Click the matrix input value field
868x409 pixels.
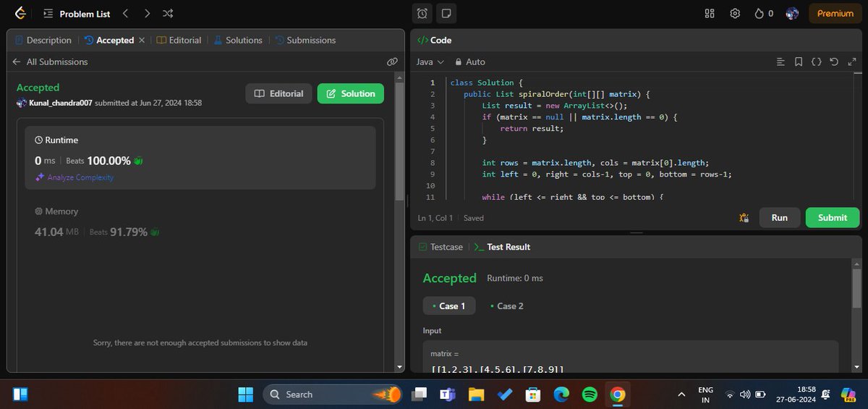tap(631, 356)
